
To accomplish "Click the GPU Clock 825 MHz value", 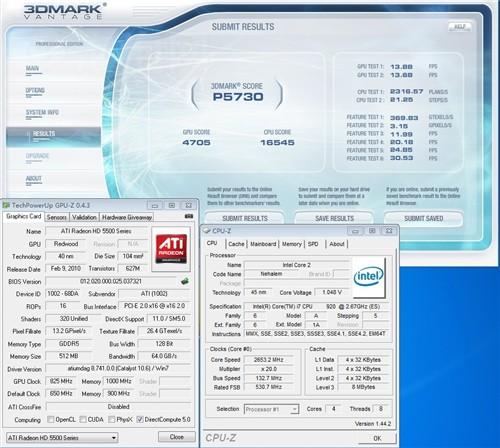I will pos(61,381).
